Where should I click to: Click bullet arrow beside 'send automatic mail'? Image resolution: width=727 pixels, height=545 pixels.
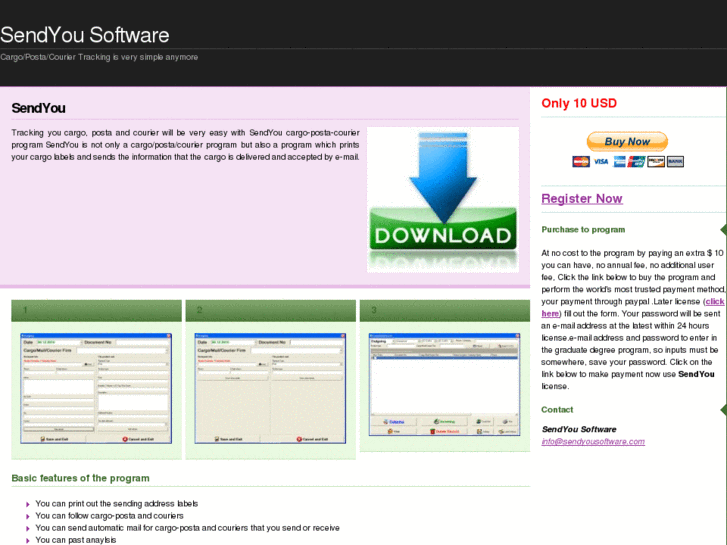coord(28,528)
